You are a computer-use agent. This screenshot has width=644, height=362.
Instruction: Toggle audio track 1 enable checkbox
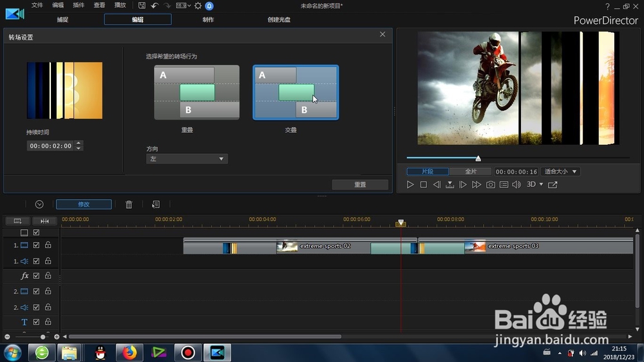pos(37,261)
